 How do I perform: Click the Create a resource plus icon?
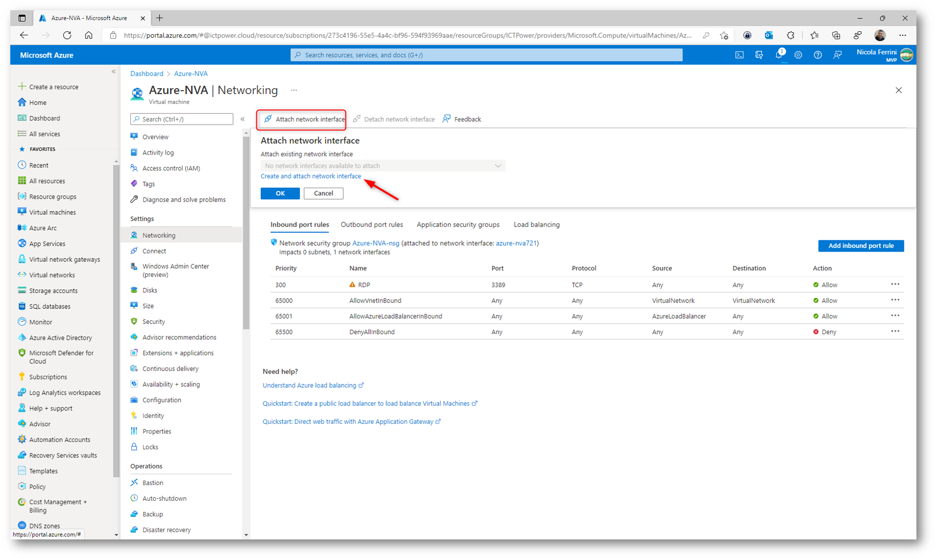coord(22,87)
